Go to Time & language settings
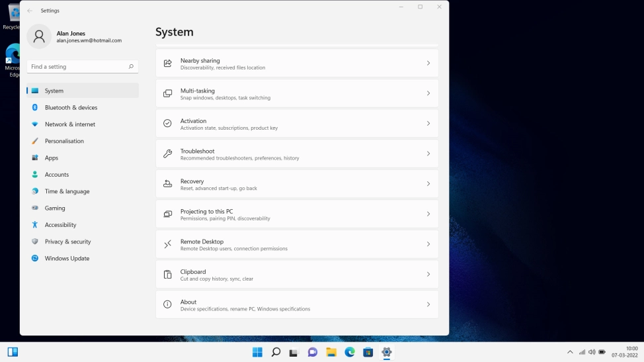Image resolution: width=644 pixels, height=362 pixels. (x=67, y=191)
